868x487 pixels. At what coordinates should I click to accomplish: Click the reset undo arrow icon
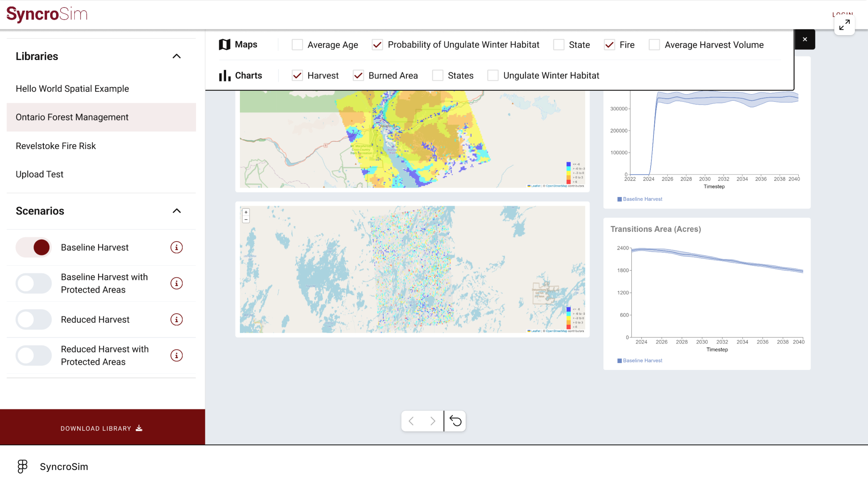(455, 420)
